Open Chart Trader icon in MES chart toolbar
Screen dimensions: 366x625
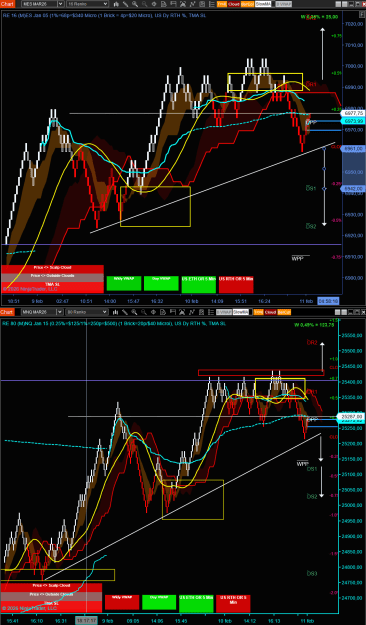(x=173, y=4)
